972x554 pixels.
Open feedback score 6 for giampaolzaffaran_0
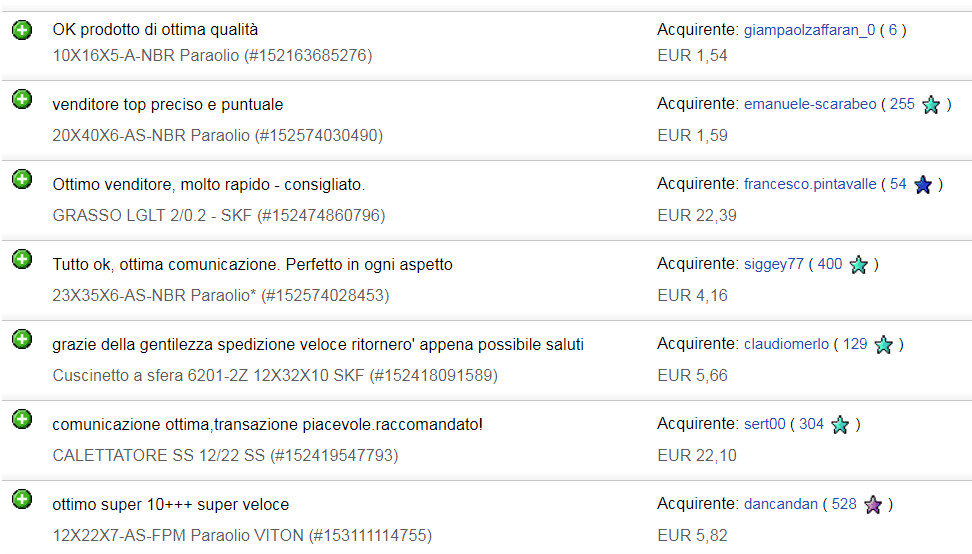coord(892,30)
